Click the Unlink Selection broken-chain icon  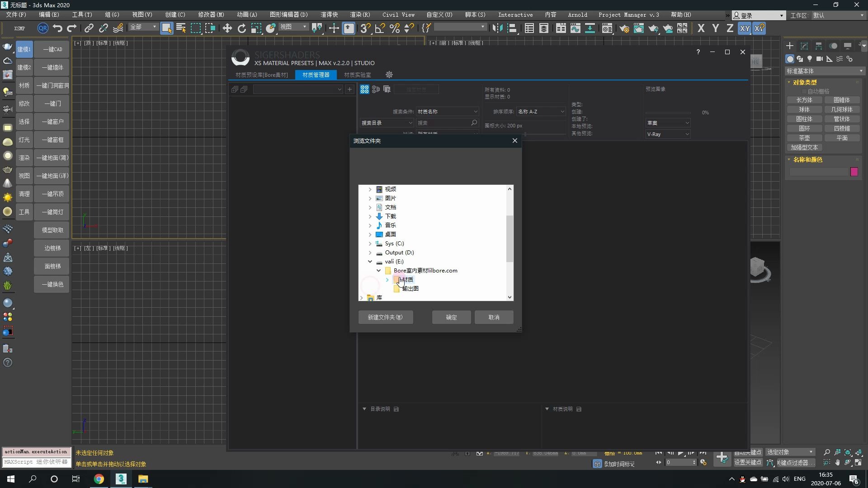pos(104,28)
